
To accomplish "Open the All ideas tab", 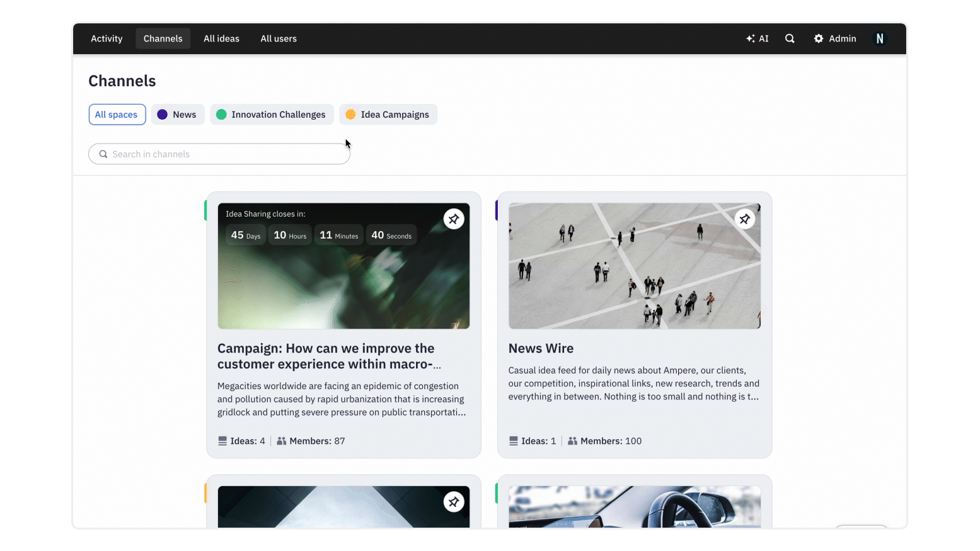I will coord(221,38).
